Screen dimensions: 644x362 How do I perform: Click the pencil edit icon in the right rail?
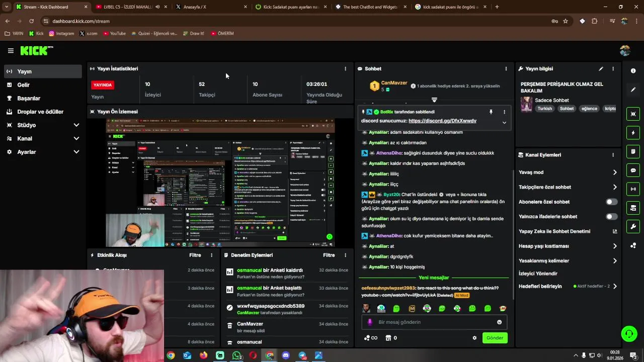coord(633,89)
